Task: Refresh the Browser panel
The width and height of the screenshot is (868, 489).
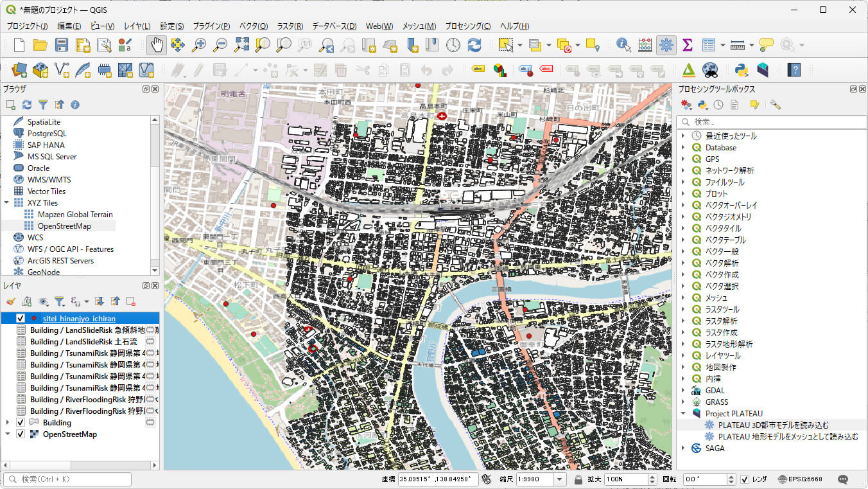Action: (x=27, y=104)
